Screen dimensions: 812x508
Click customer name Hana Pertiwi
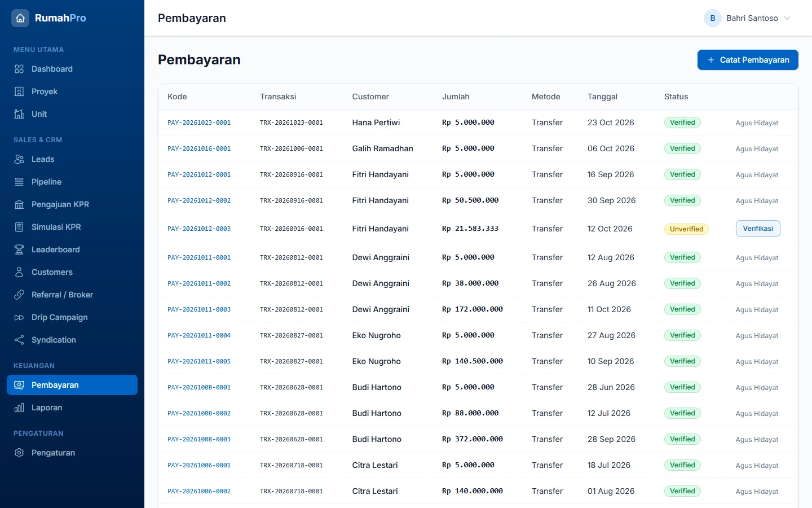pos(376,122)
